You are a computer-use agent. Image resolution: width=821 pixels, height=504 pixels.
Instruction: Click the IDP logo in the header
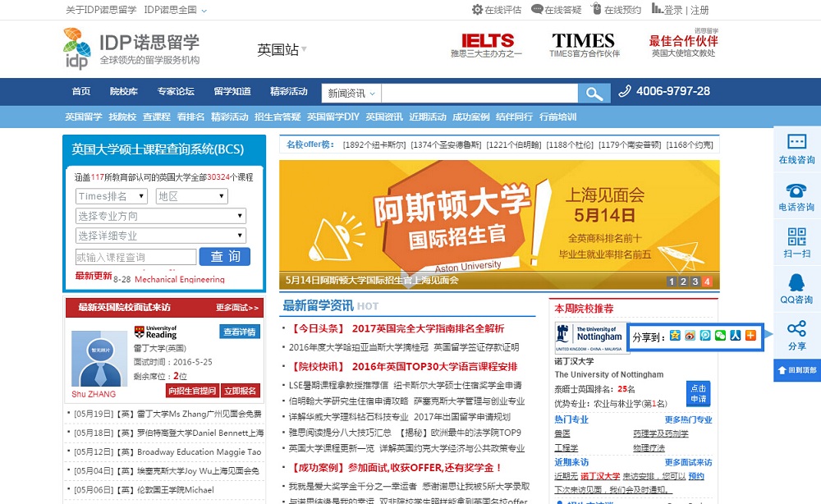[x=77, y=48]
